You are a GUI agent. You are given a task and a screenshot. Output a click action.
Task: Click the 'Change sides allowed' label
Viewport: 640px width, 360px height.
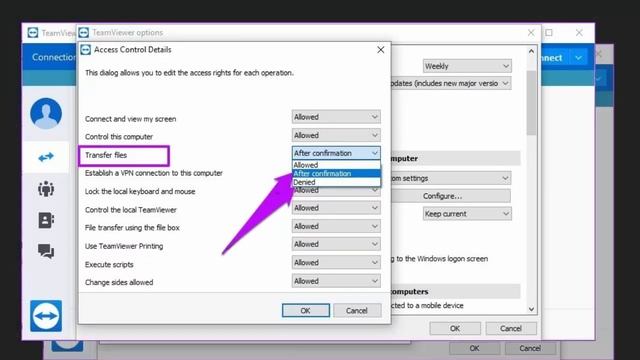119,282
